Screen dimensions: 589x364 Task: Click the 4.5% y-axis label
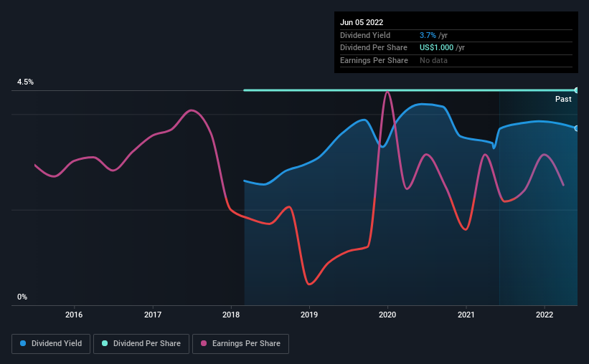click(25, 82)
